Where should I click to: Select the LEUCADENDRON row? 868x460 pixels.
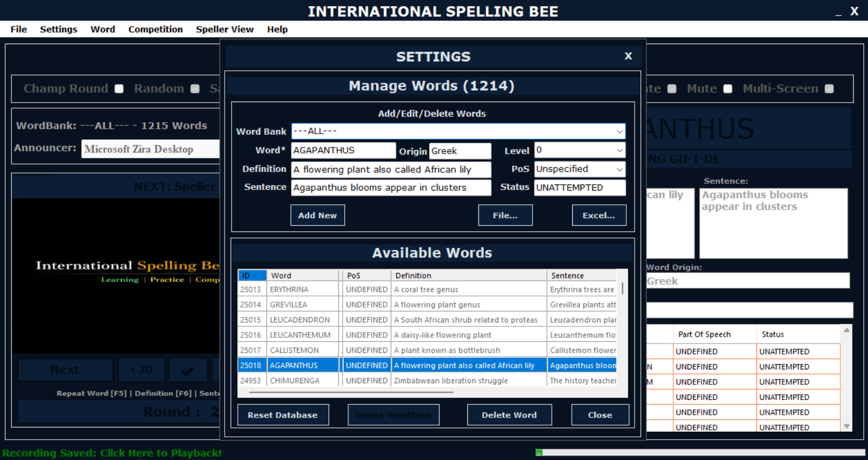click(x=428, y=320)
